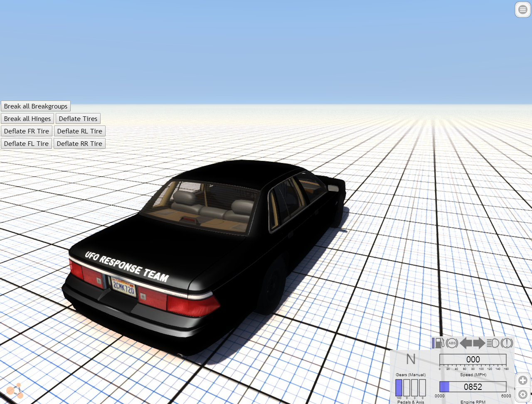Deflate the FL tire
The height and width of the screenshot is (404, 532).
pos(26,144)
